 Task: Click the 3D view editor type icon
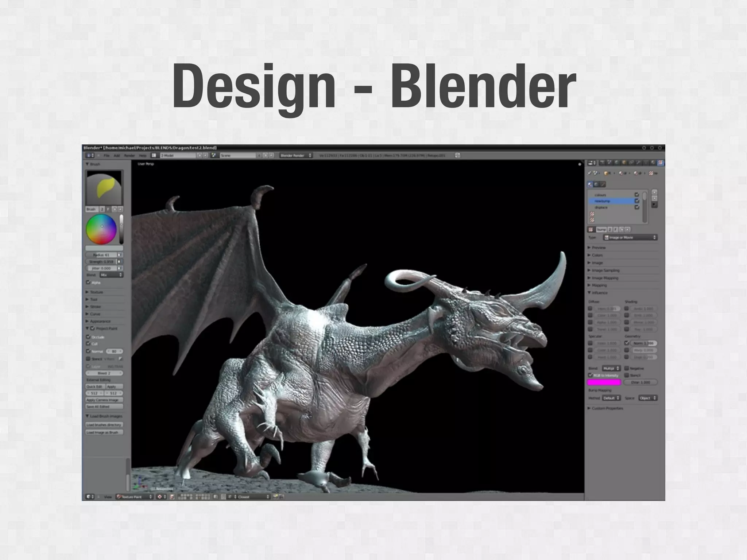90,497
